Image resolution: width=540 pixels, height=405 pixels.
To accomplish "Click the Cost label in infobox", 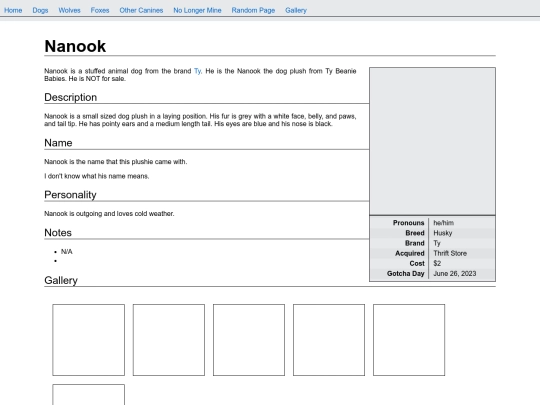I will [417, 263].
